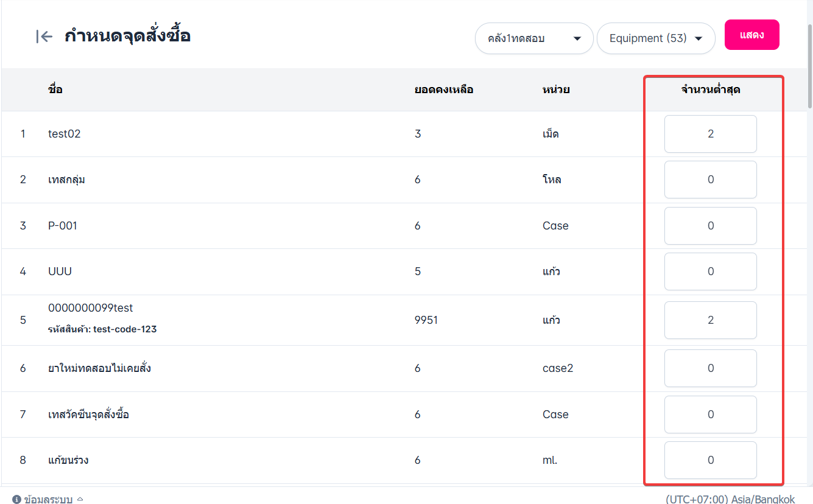813x504 pixels.
Task: Click the (UTC+07:00) Asia/Bangkok timezone label
Action: click(x=730, y=500)
